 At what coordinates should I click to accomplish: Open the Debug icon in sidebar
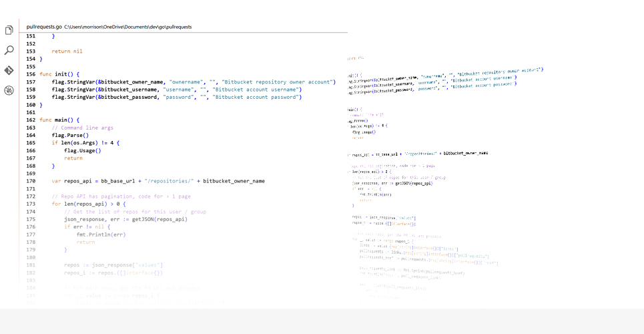[x=9, y=90]
